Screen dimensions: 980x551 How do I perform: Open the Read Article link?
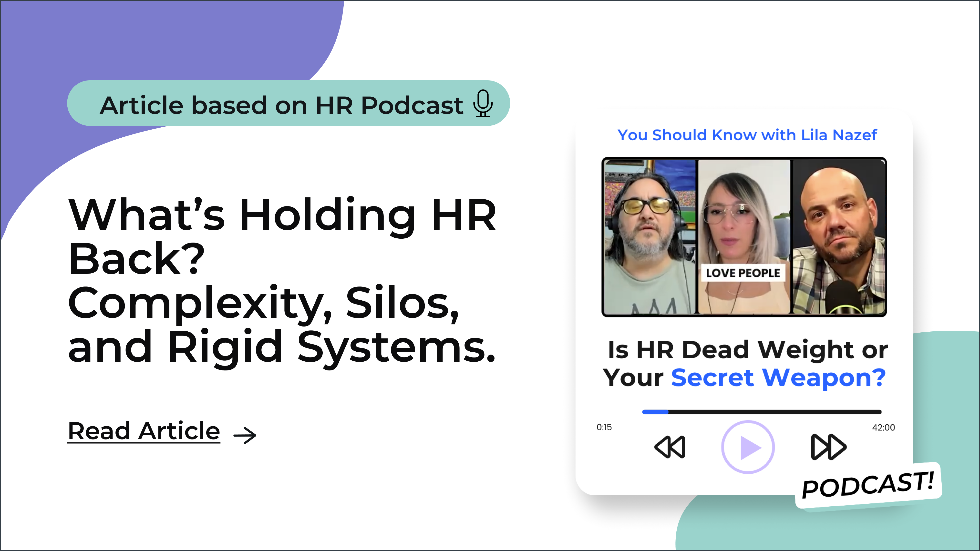[144, 431]
